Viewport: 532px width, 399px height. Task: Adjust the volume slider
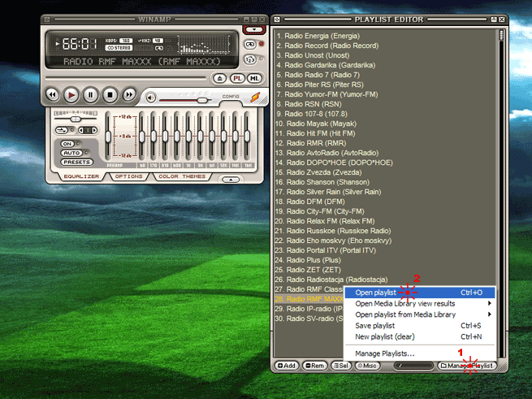point(185,100)
